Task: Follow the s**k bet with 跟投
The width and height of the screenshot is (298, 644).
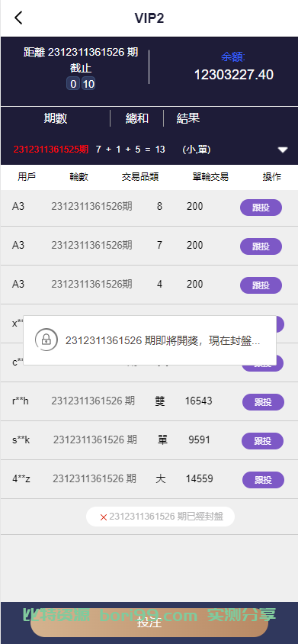Action: click(x=263, y=441)
